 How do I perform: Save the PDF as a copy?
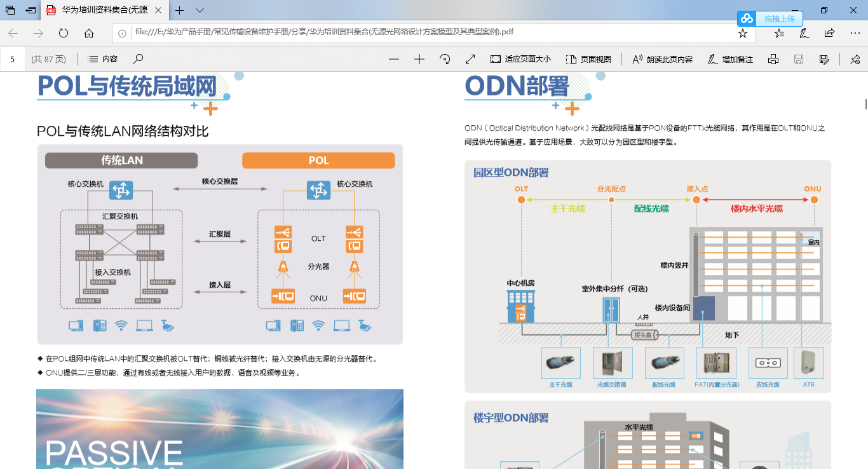[x=824, y=59]
